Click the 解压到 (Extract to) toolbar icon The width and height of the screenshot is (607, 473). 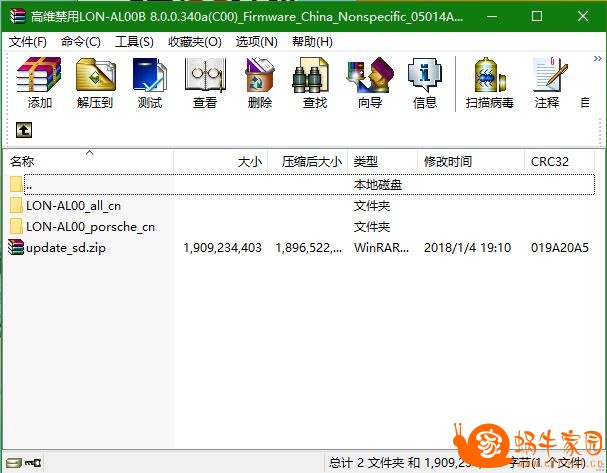pos(96,75)
